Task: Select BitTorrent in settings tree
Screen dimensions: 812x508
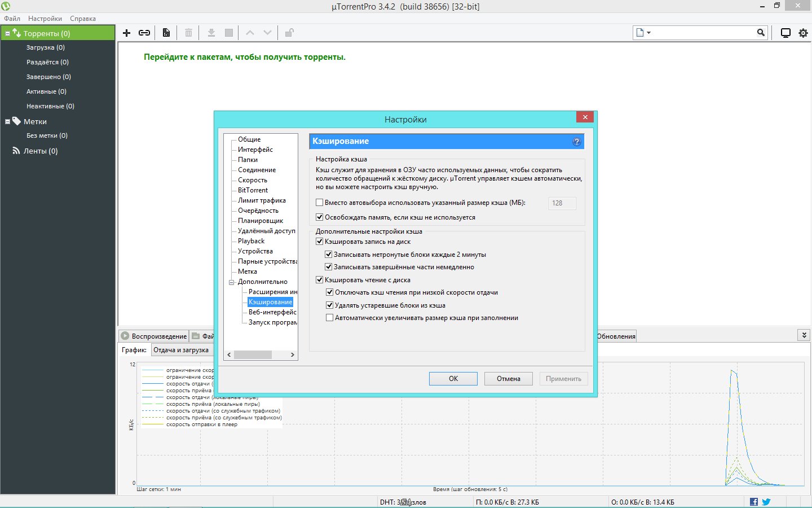Action: pos(253,190)
